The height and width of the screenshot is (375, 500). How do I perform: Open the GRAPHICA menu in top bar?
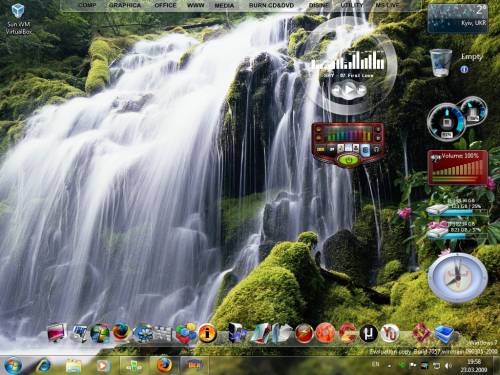click(125, 5)
